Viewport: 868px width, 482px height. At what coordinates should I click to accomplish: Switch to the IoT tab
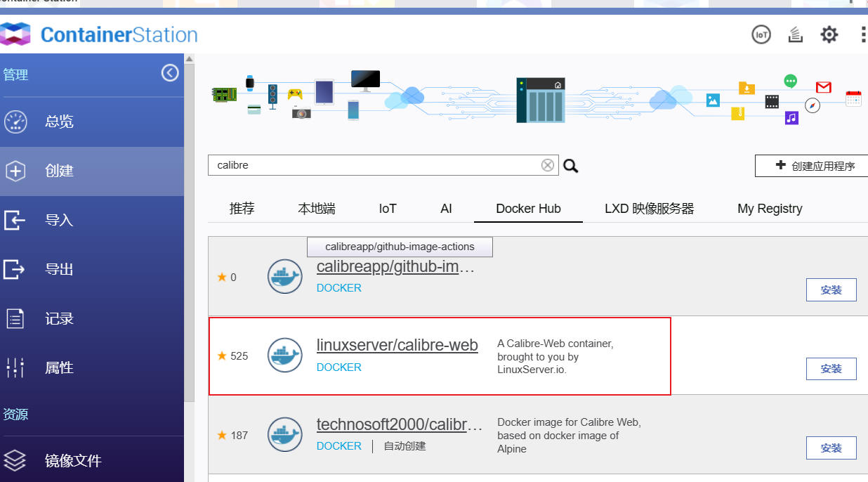tap(388, 209)
